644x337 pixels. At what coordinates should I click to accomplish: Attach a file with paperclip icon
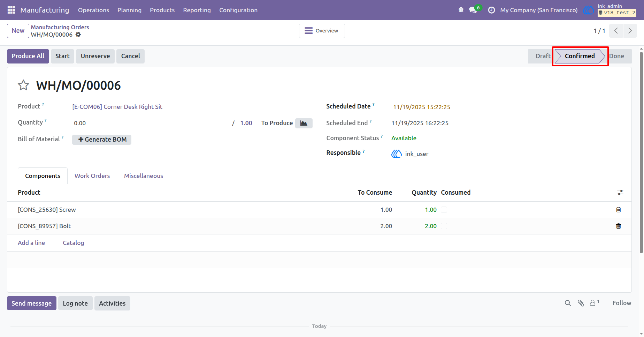pyautogui.click(x=581, y=303)
